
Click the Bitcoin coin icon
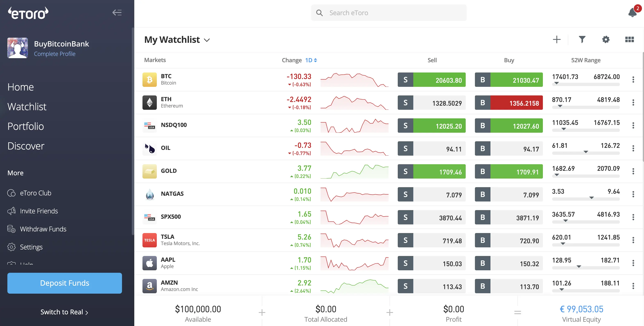pyautogui.click(x=149, y=80)
